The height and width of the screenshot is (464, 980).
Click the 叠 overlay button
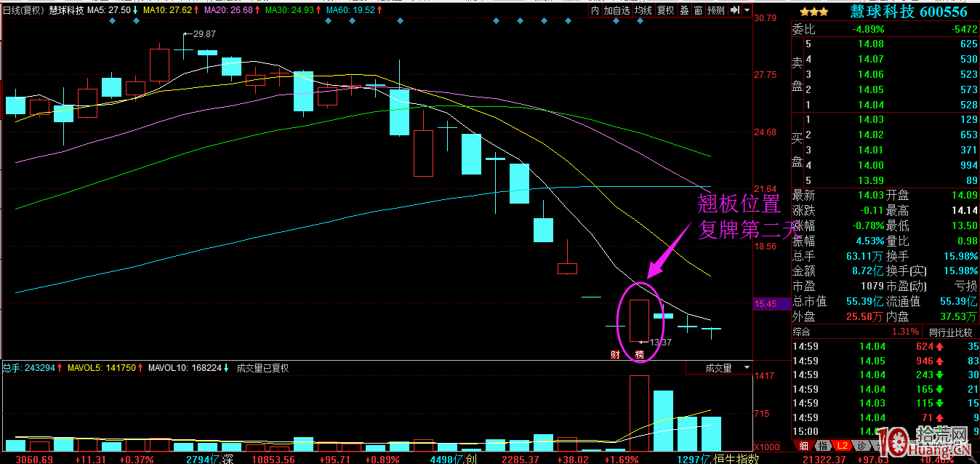click(684, 10)
